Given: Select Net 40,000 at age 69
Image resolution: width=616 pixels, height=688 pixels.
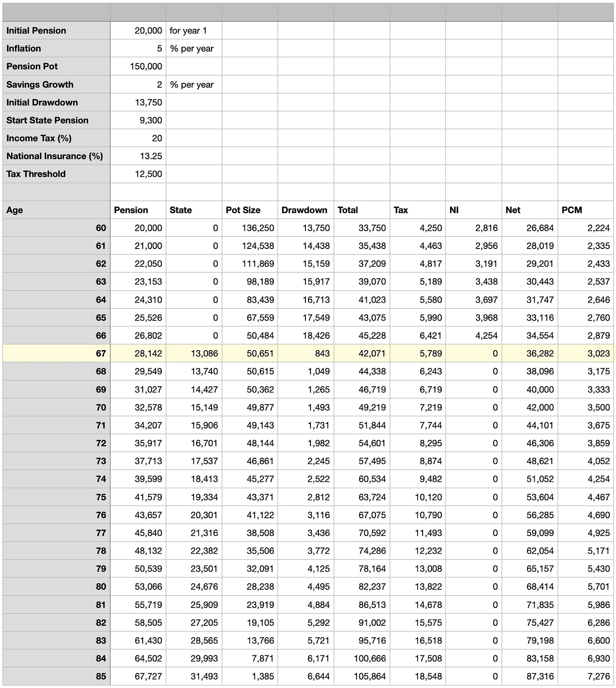Looking at the screenshot, I should [530, 390].
